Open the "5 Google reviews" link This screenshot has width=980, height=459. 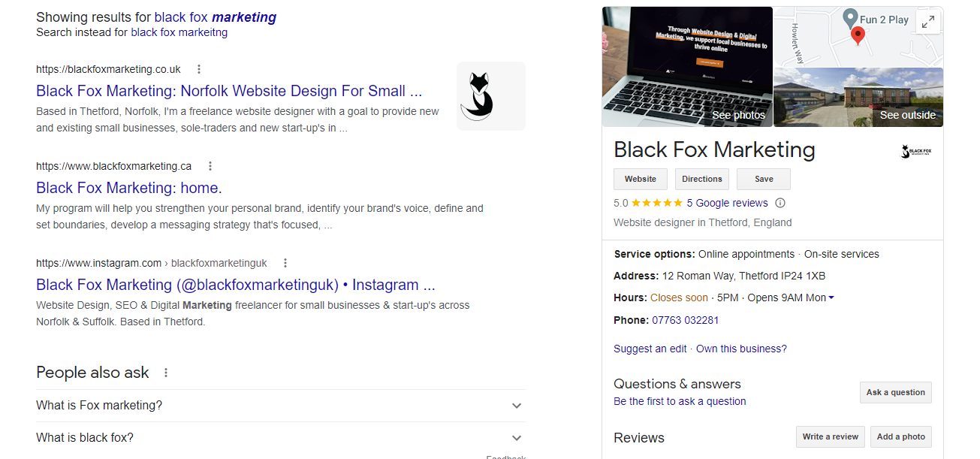tap(727, 202)
